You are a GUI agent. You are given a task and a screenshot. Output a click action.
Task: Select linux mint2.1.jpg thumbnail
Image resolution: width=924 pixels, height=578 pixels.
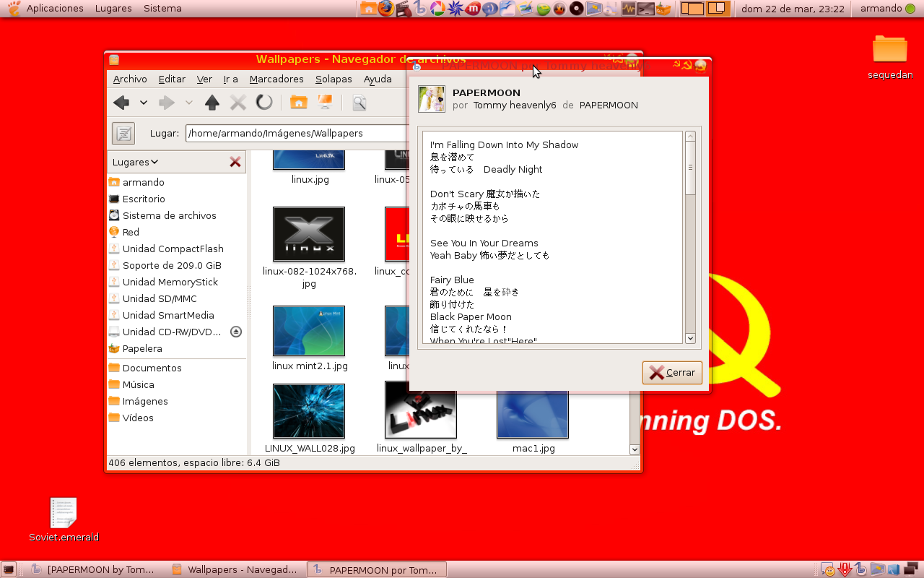coord(309,331)
